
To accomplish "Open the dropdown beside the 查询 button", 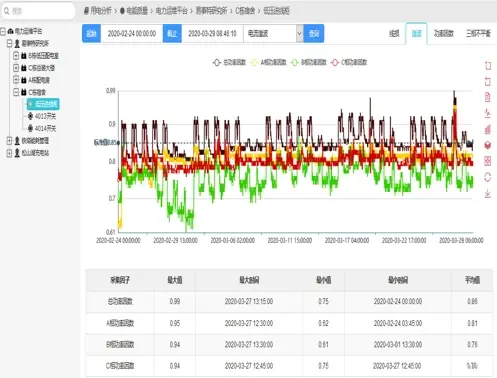I will 299,33.
